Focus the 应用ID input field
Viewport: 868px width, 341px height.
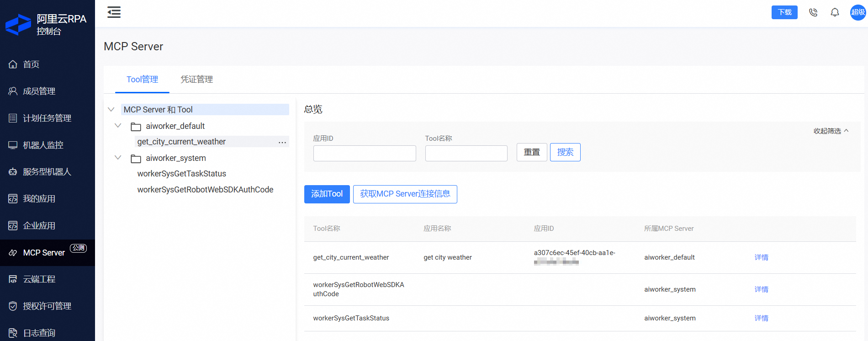pos(365,153)
